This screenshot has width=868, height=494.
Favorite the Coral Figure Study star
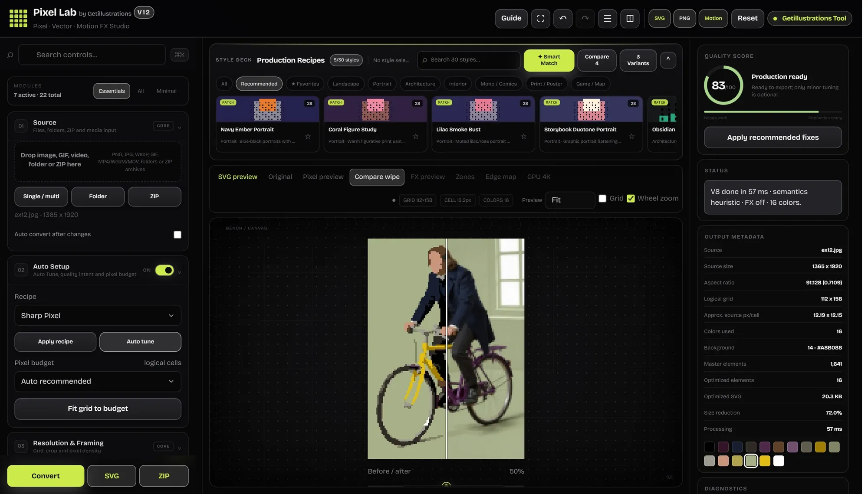pos(416,137)
